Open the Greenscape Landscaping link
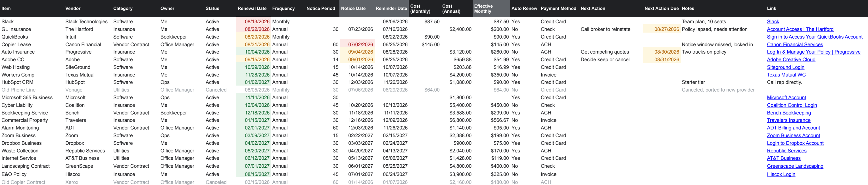 pos(795,166)
